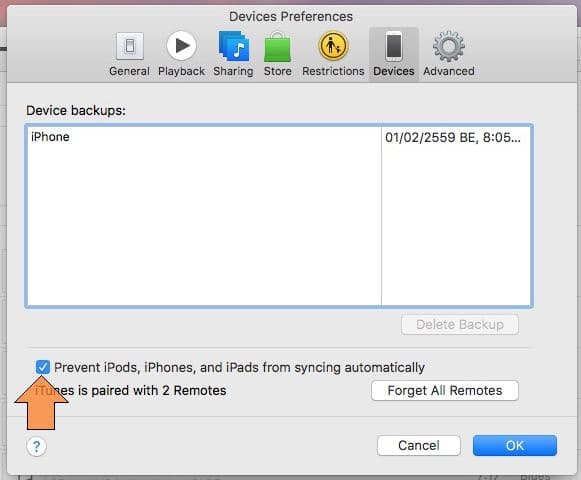Click the General tab label
Viewport: 581px width, 480px height.
(129, 71)
